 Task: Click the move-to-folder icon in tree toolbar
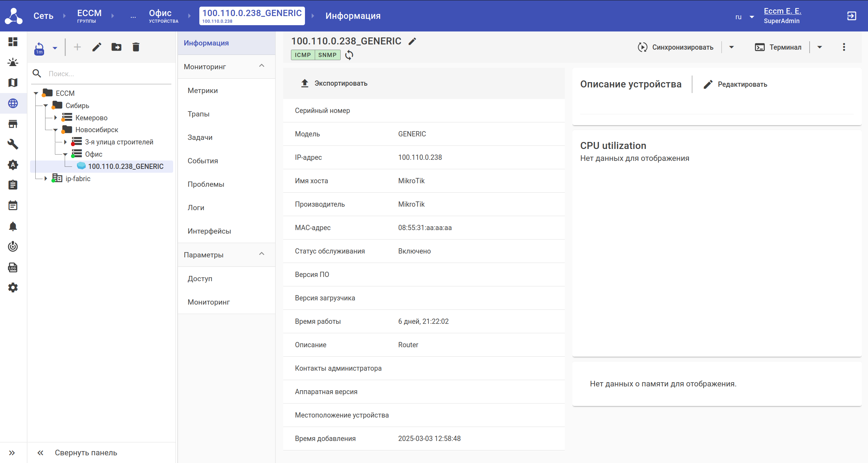pyautogui.click(x=116, y=47)
